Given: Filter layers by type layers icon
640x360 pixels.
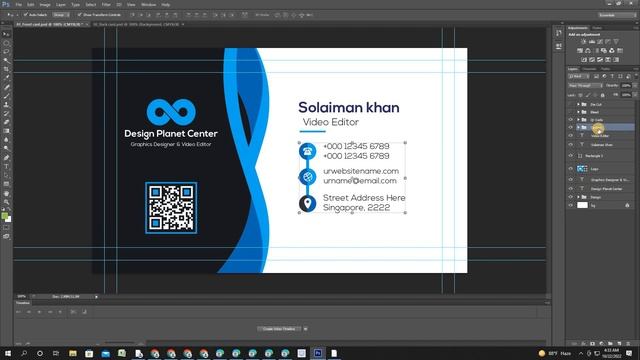Looking at the screenshot, I should (x=612, y=76).
